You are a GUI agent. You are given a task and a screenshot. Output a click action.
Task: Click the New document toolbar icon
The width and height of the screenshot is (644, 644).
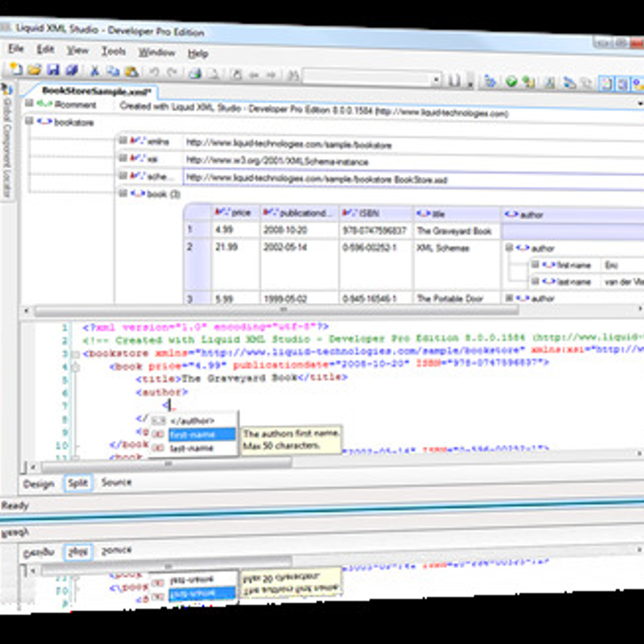[x=17, y=68]
